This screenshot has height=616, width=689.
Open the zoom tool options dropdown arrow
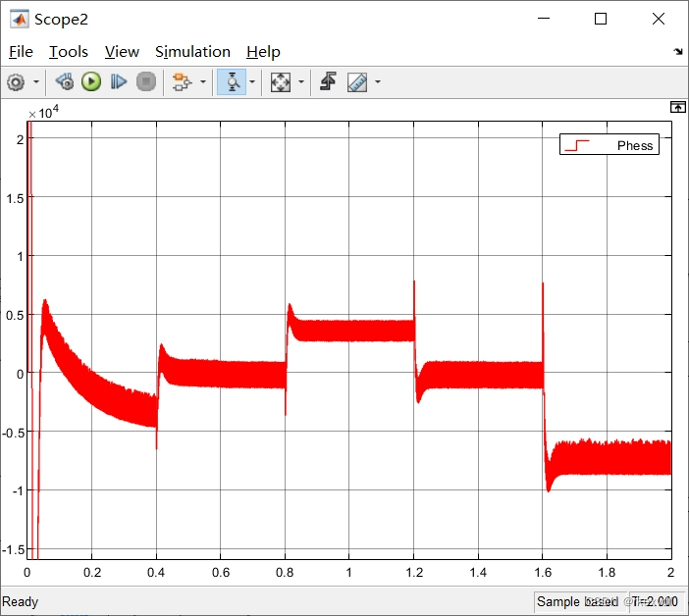(252, 81)
